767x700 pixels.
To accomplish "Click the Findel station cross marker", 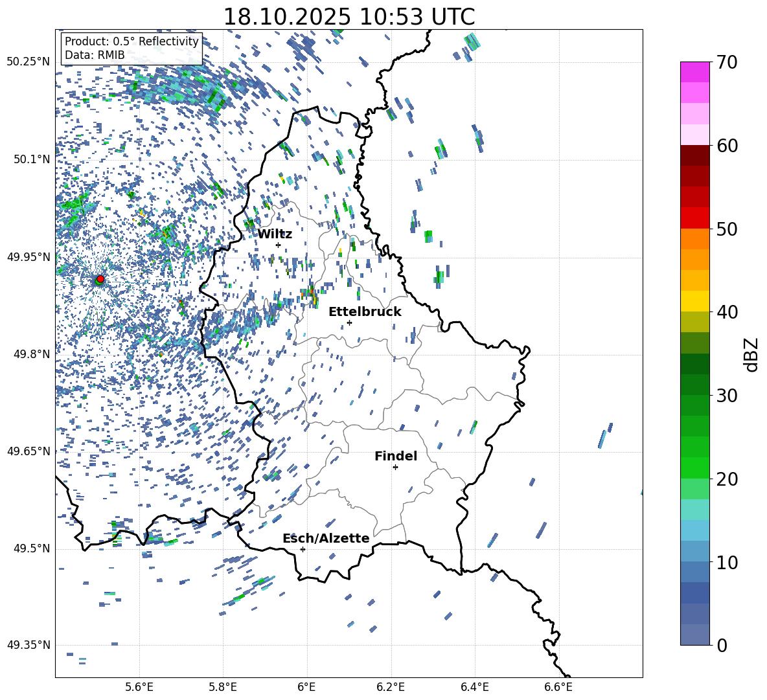I will tap(395, 467).
